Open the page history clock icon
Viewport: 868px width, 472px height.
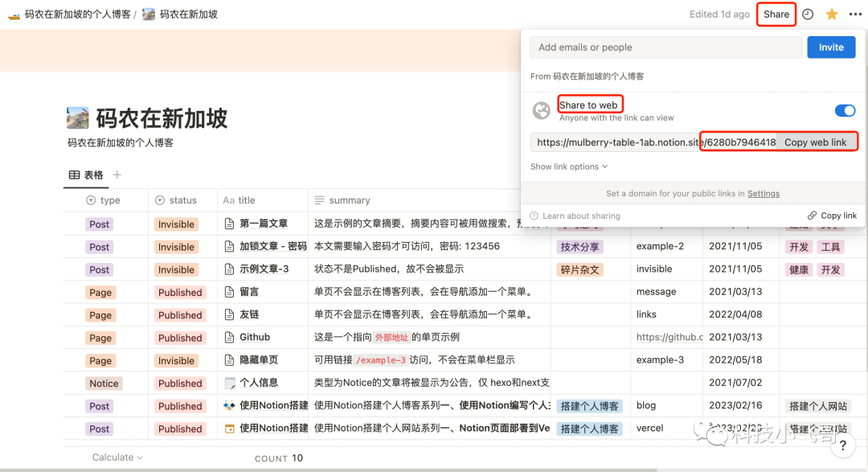point(808,14)
